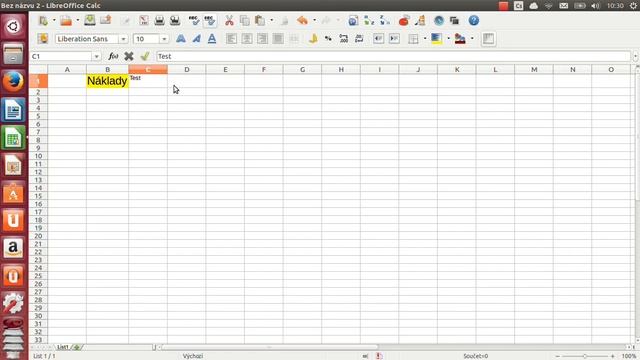Sort ascending A to Z
This screenshot has width=640, height=360.
pos(369,20)
